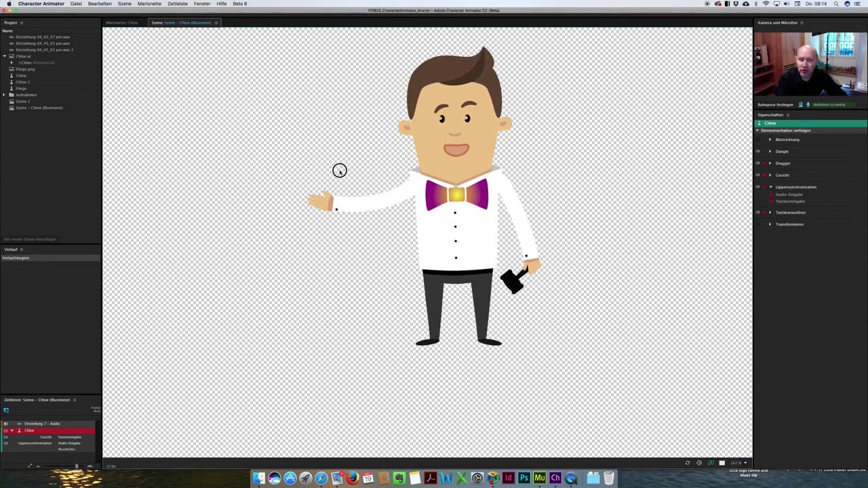Open Fenster menu
Screen dimensions: 868x488
[202, 3]
